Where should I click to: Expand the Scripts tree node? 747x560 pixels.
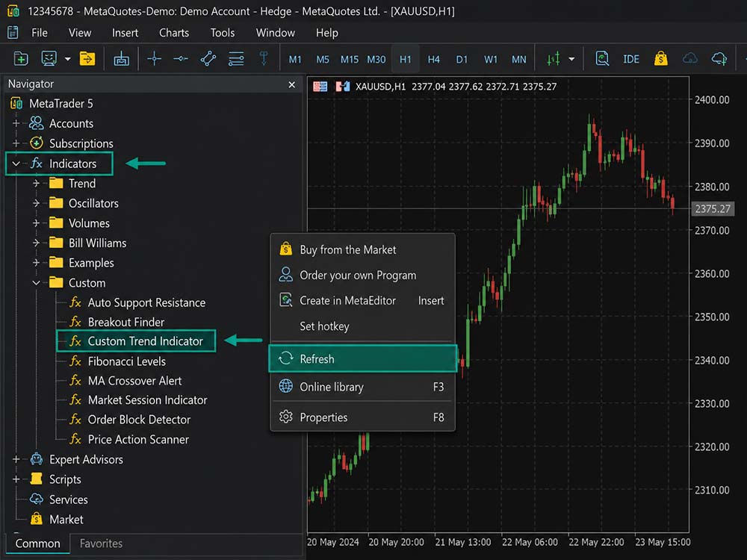[16, 479]
